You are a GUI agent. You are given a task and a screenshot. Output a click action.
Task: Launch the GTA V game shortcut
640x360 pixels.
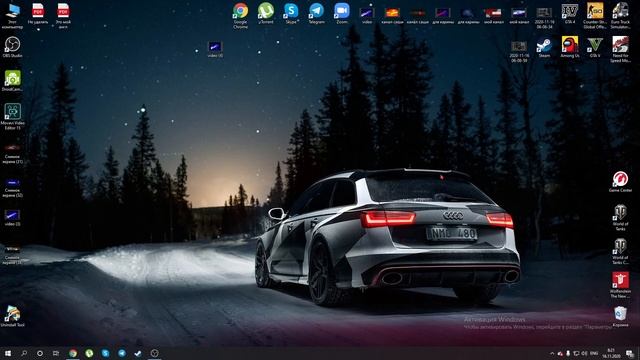595,47
